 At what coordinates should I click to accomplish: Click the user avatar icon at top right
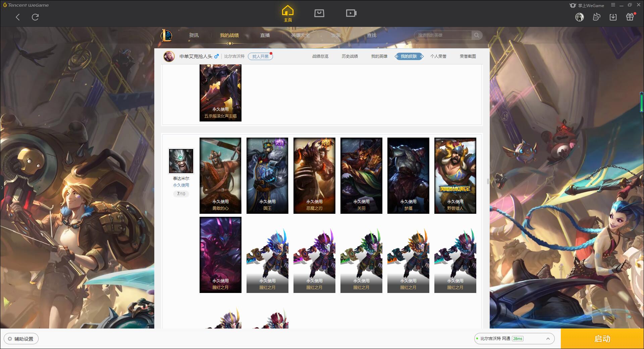click(579, 17)
